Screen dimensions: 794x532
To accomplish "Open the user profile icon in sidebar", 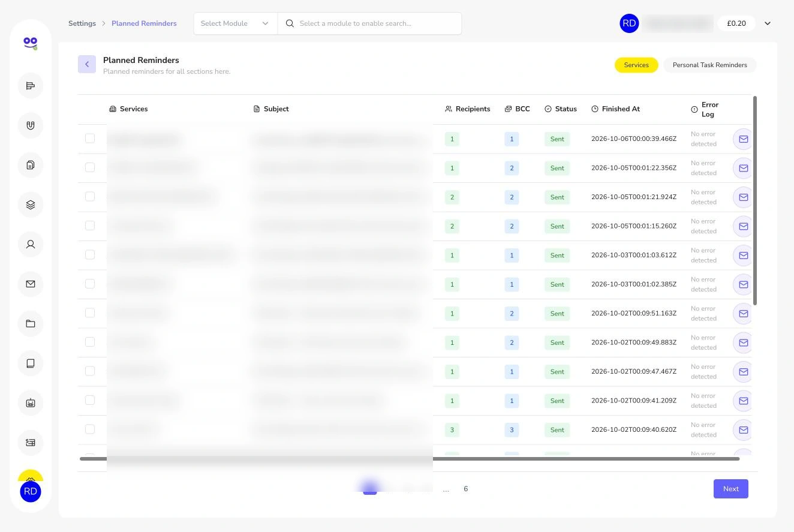I will click(31, 244).
